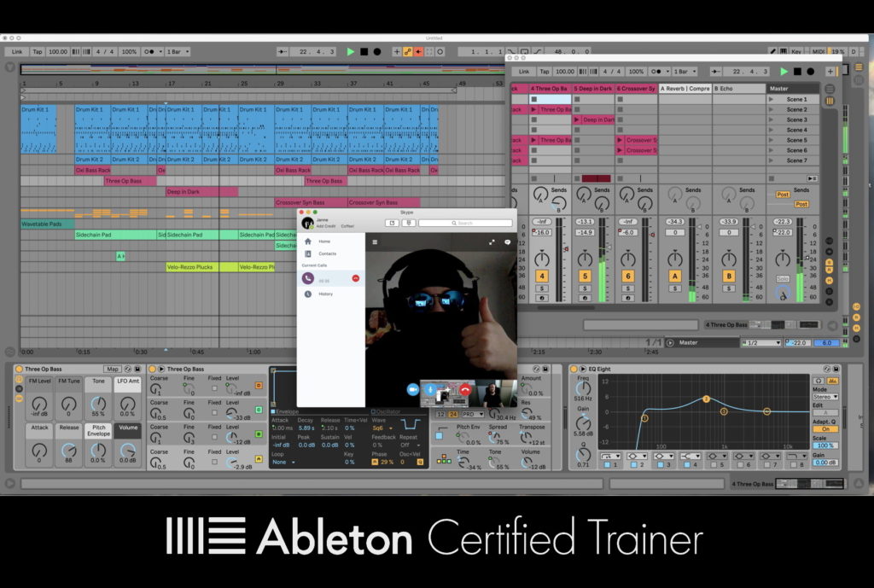Launch Scene 1 in the Master track
Image resolution: width=874 pixels, height=588 pixels.
coord(772,99)
